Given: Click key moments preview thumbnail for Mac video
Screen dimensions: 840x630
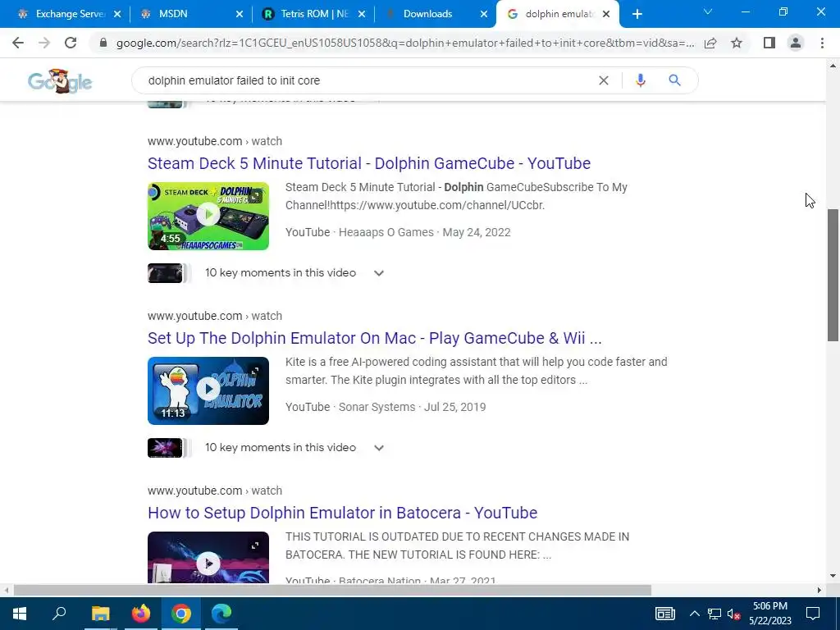Looking at the screenshot, I should click(x=165, y=447).
